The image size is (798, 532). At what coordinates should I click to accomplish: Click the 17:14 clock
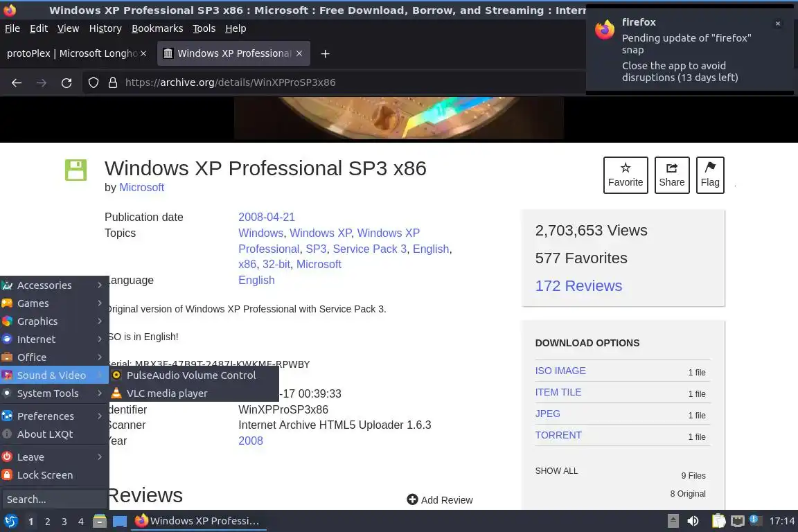(781, 521)
